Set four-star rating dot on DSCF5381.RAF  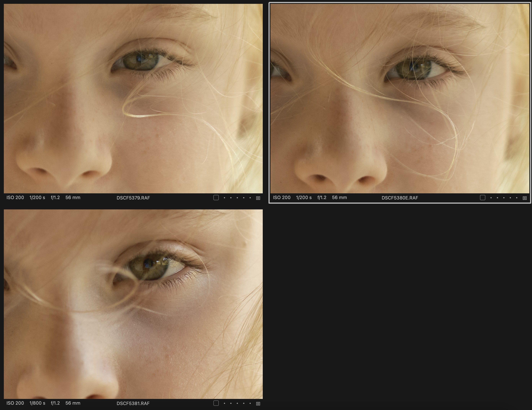point(244,404)
